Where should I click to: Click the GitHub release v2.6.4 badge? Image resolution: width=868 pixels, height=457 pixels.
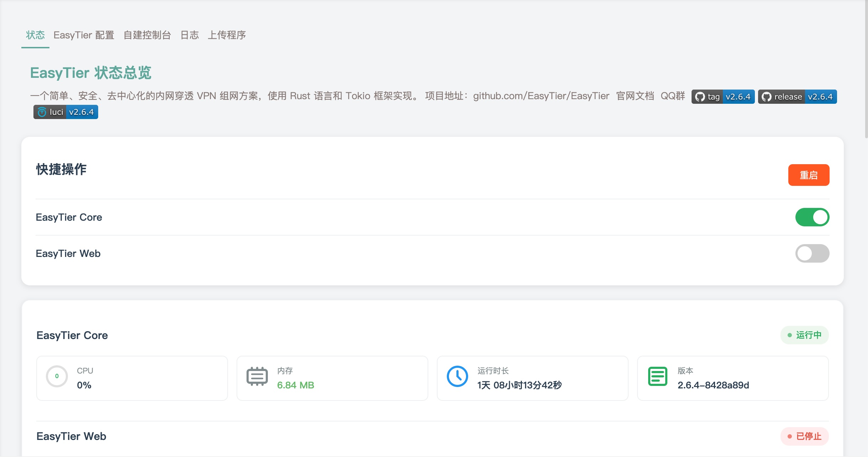pos(797,97)
